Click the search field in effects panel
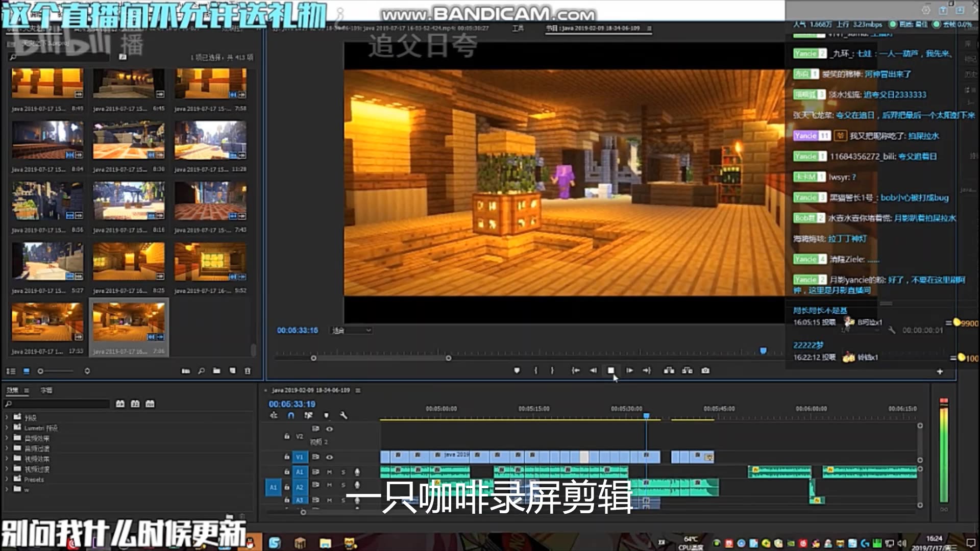 coord(57,404)
